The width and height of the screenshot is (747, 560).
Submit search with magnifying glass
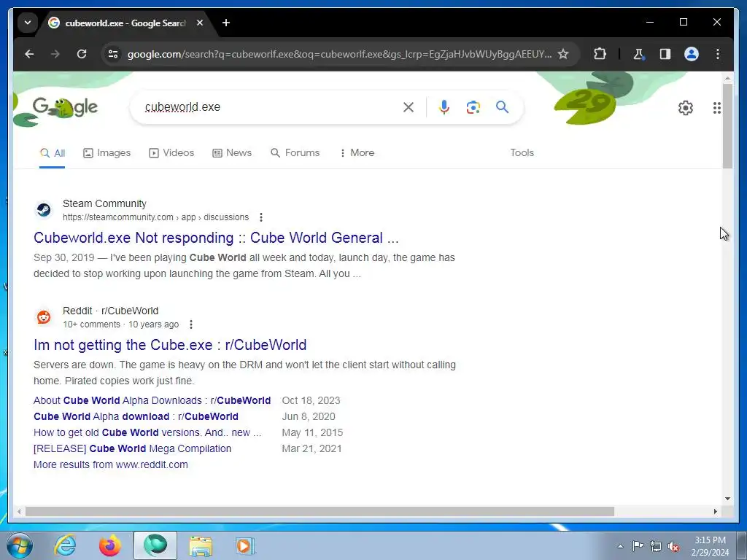[x=502, y=106]
